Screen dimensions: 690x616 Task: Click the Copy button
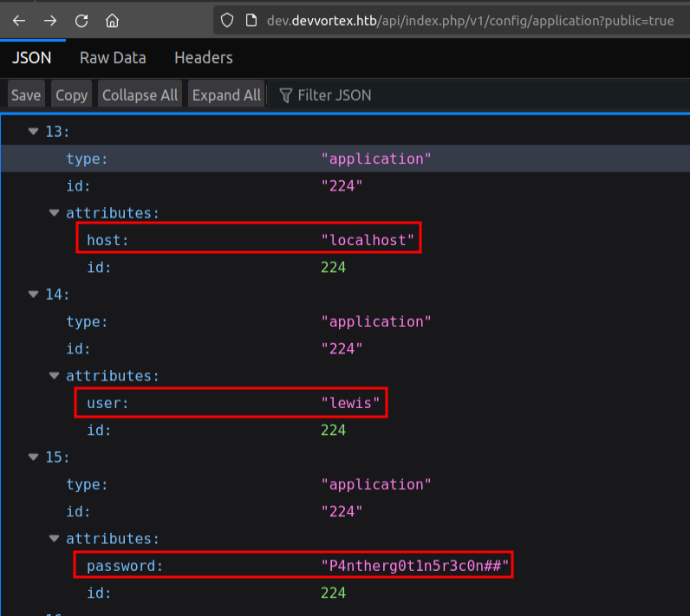[71, 95]
